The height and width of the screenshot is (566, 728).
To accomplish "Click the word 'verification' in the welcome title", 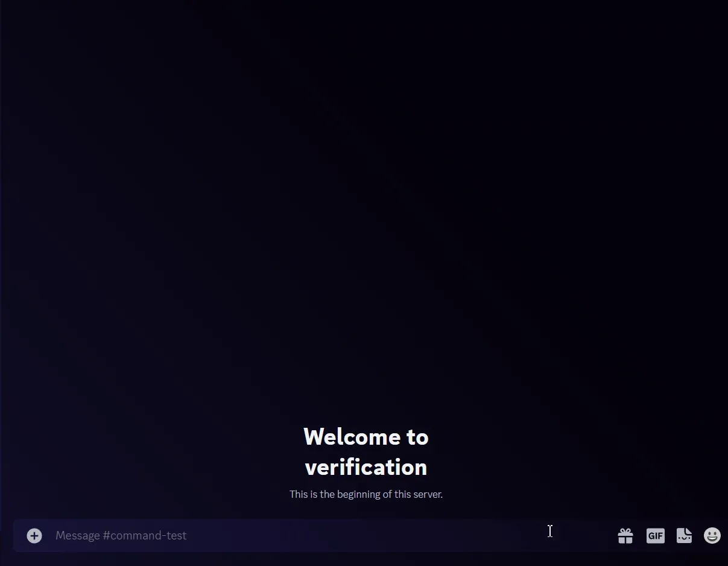I will pos(366,467).
